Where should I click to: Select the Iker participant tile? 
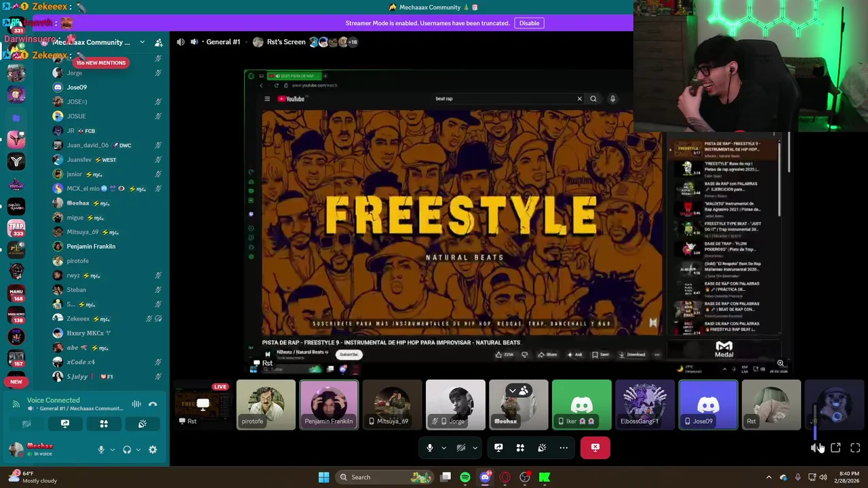581,405
